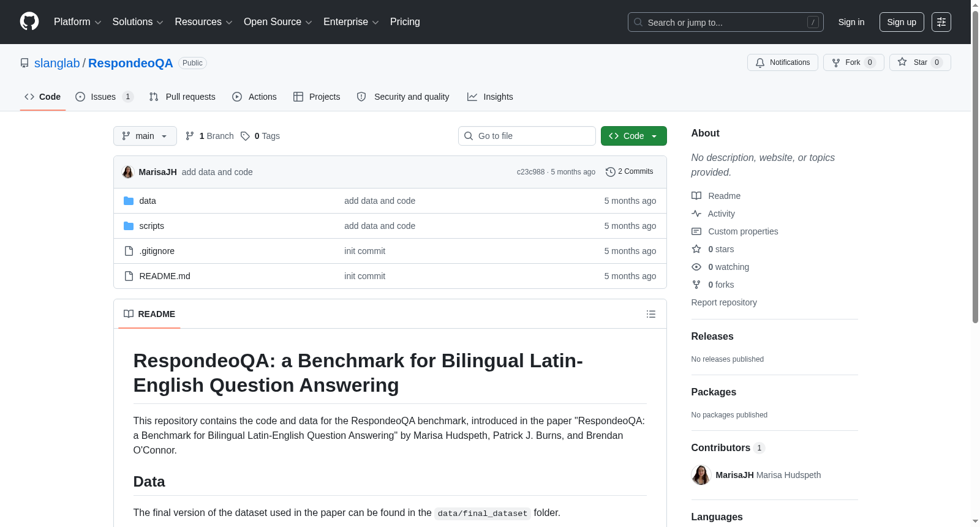Star the RespondeoQA repository
This screenshot has height=527, width=980.
(x=919, y=62)
